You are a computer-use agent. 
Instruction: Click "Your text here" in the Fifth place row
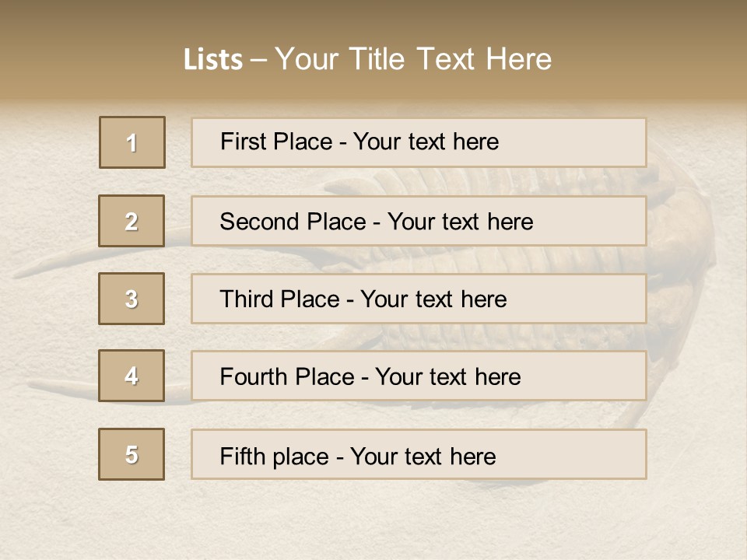(423, 456)
